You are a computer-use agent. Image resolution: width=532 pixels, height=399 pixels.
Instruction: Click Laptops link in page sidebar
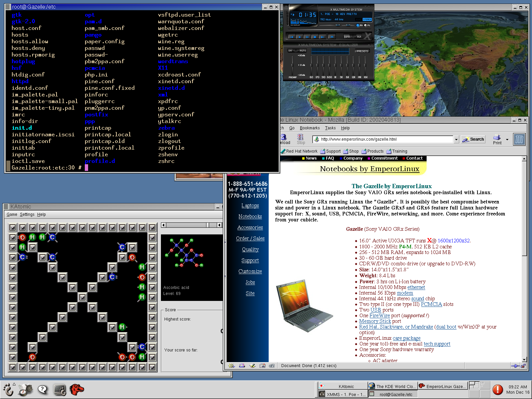point(250,205)
